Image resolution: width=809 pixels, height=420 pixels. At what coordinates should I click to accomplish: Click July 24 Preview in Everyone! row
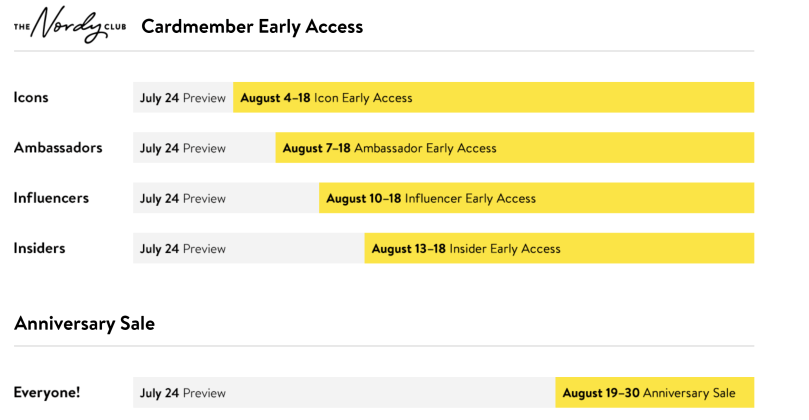click(183, 393)
